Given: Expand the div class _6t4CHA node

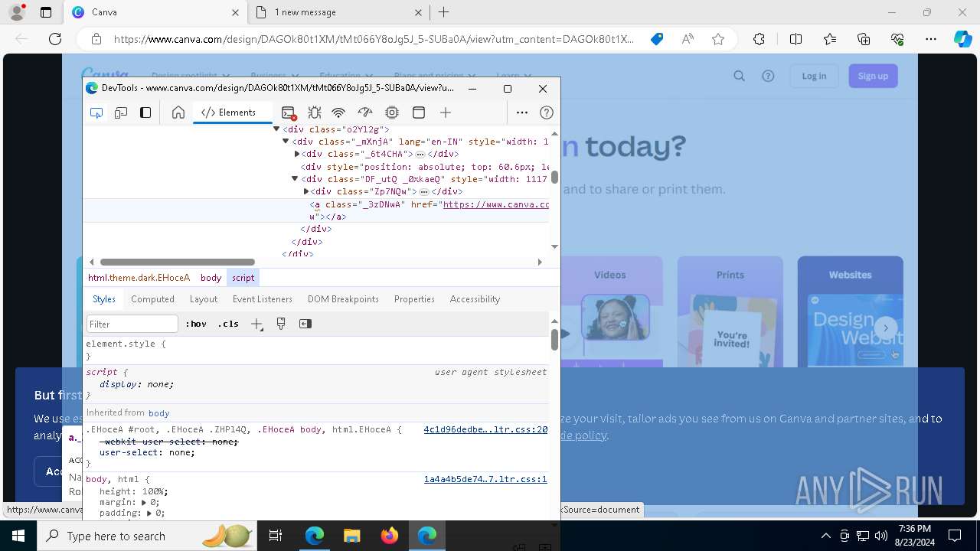Looking at the screenshot, I should click(297, 154).
